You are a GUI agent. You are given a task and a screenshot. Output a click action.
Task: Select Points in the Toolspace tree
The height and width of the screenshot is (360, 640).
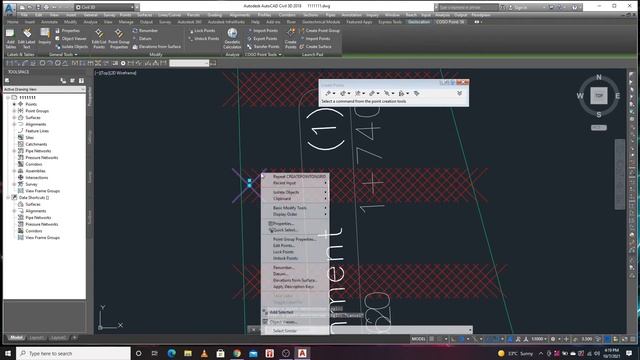click(31, 104)
